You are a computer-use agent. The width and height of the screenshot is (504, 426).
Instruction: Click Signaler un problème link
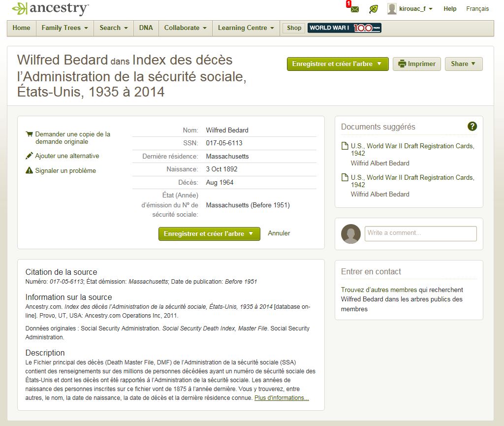click(x=65, y=171)
